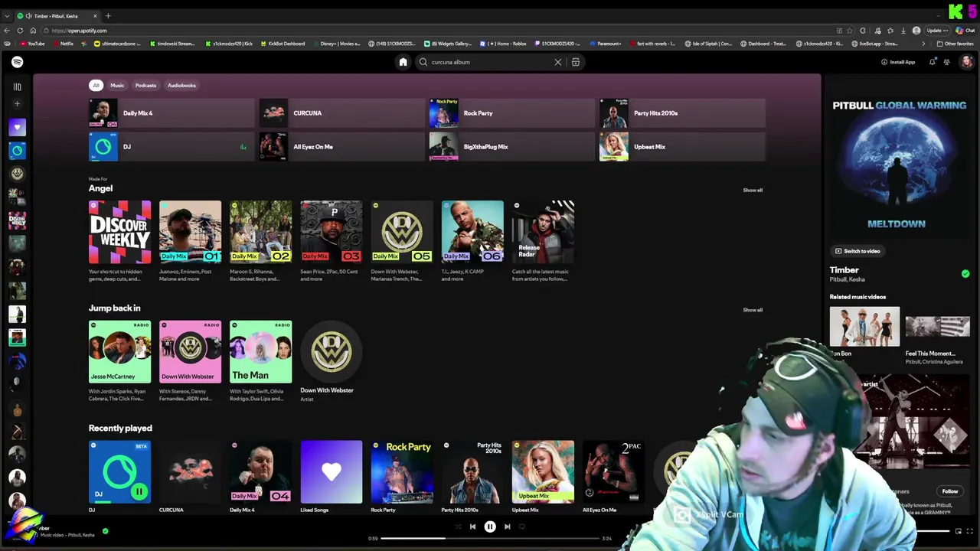Open DJ shortcut tile at top
This screenshot has height=551, width=980.
[x=171, y=147]
